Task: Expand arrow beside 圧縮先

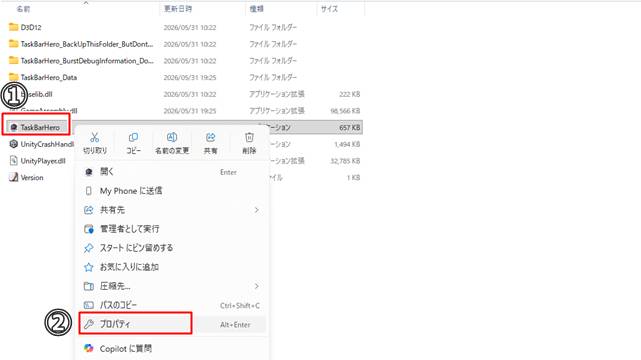Action: 257,286
